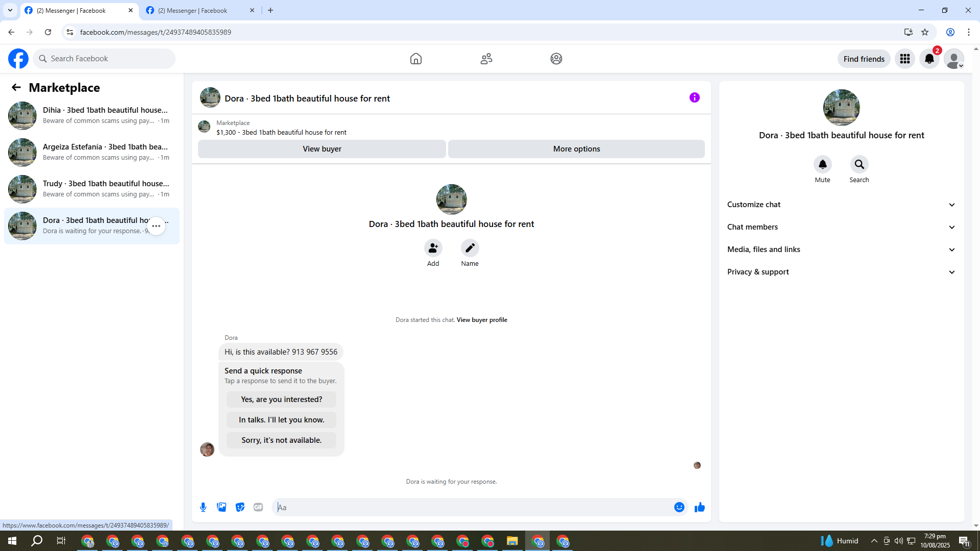This screenshot has width=980, height=551.
Task: Click the message input field
Action: pos(472,507)
